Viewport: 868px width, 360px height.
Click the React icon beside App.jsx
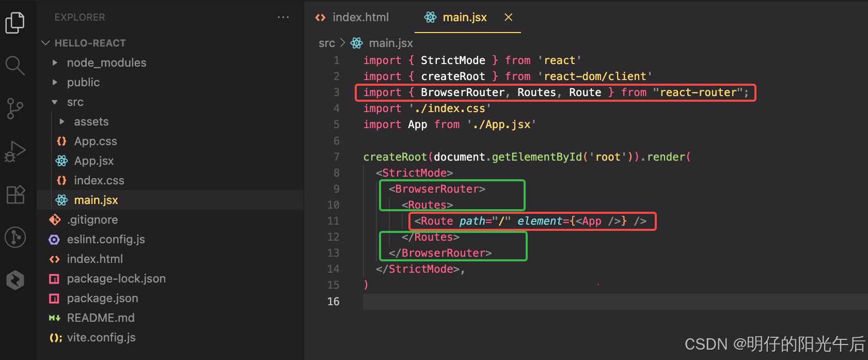coord(61,161)
